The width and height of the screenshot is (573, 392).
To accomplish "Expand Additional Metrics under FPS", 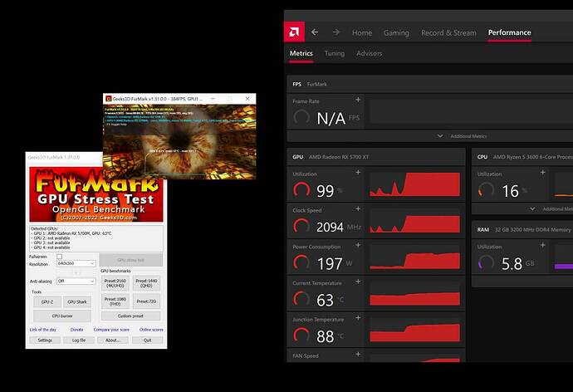I will tap(463, 136).
